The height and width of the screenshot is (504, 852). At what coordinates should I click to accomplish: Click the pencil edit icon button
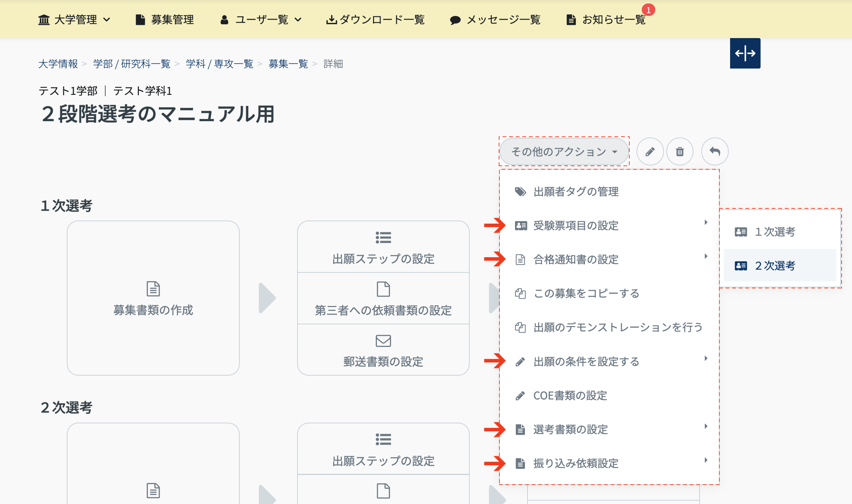(x=650, y=152)
